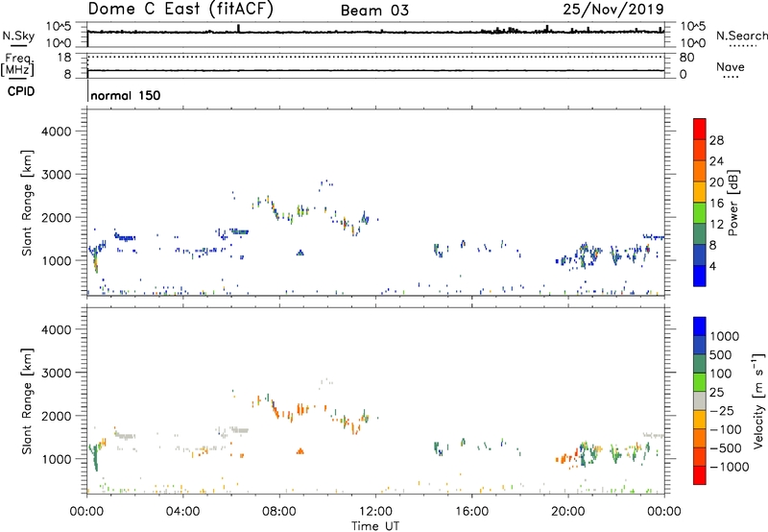This screenshot has height=532, width=768.
Task: Click the "Time UT" axis label
Action: click(375, 526)
